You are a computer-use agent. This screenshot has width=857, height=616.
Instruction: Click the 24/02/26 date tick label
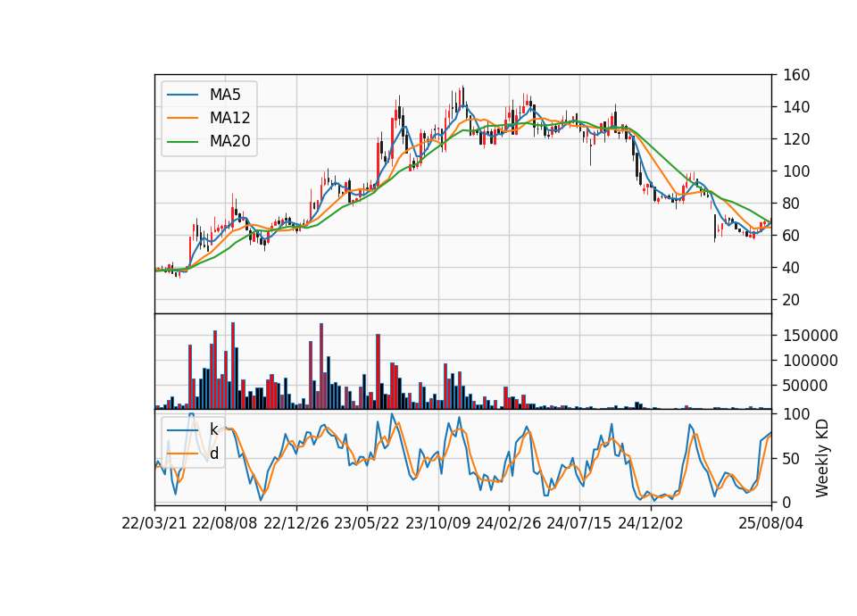coord(508,523)
